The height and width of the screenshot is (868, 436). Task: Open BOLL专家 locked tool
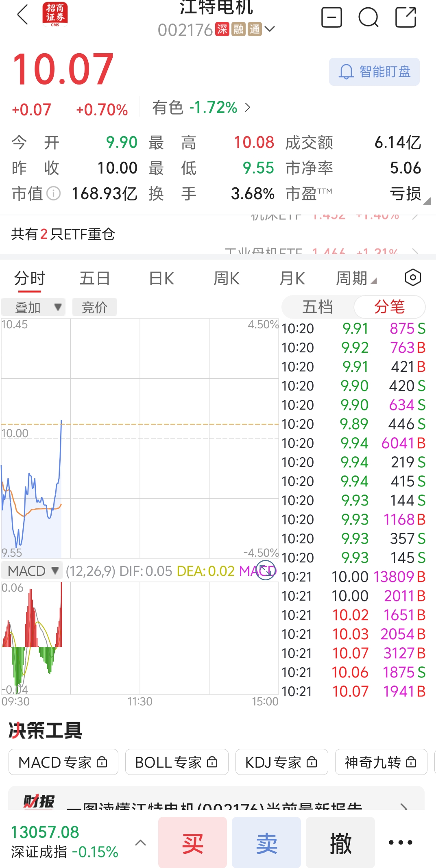pyautogui.click(x=177, y=762)
